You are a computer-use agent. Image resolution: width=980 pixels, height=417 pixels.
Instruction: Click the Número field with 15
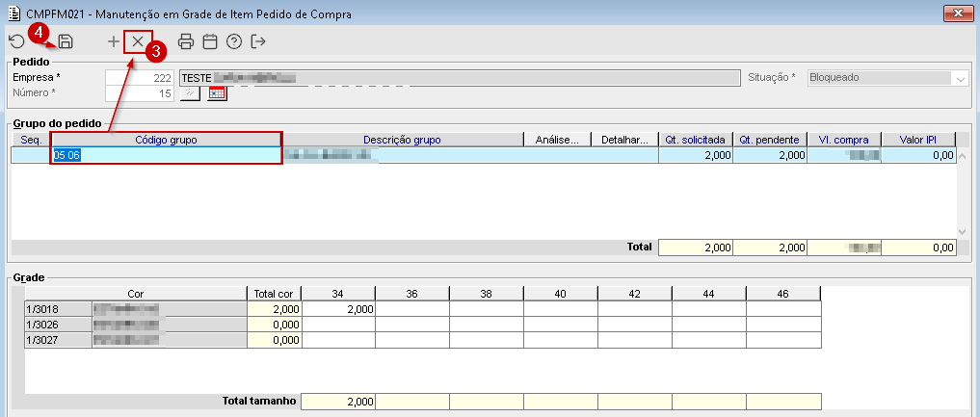pos(140,93)
